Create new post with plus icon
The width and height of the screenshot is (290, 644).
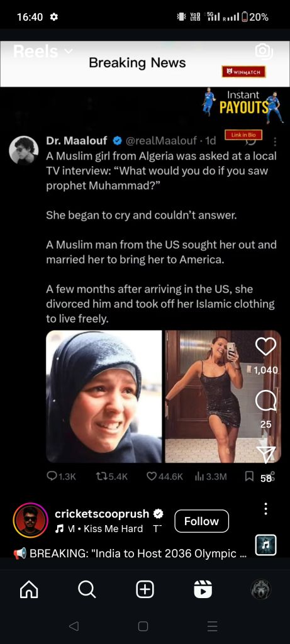145,590
